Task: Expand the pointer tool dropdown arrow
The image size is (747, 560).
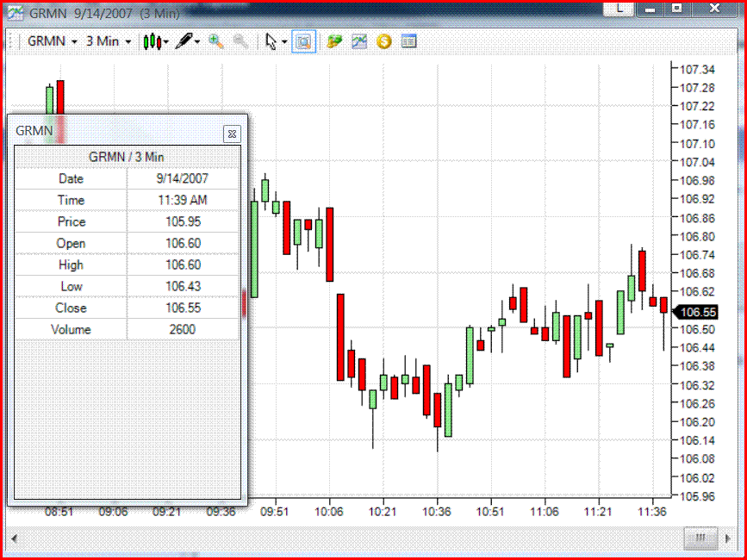Action: (284, 42)
